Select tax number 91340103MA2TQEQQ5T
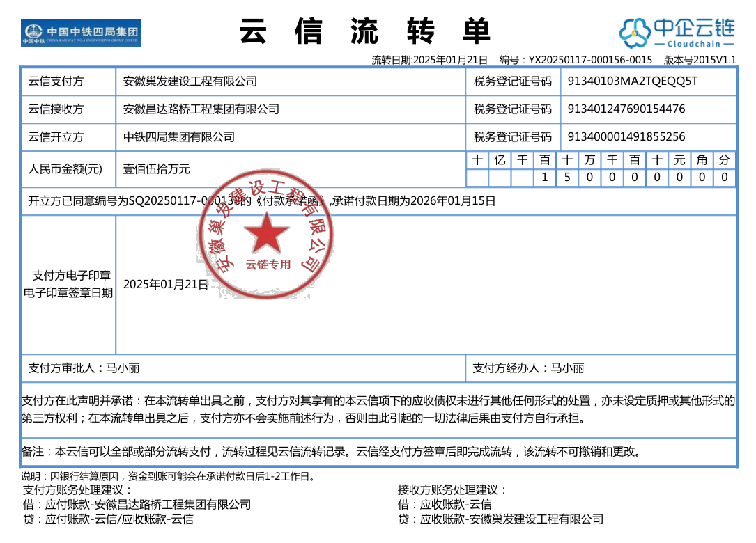 [x=633, y=81]
